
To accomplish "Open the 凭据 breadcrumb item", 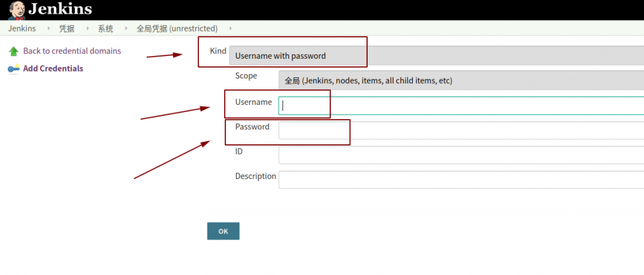I will click(x=67, y=28).
